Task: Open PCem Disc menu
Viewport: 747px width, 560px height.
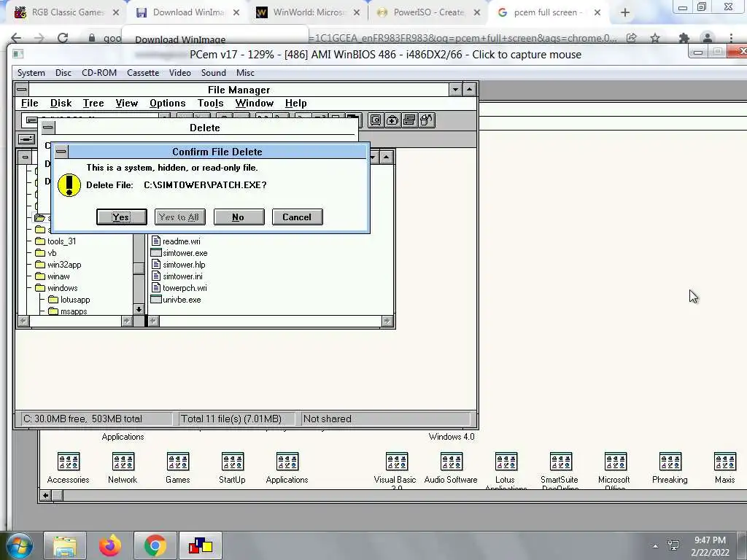Action: [x=63, y=73]
